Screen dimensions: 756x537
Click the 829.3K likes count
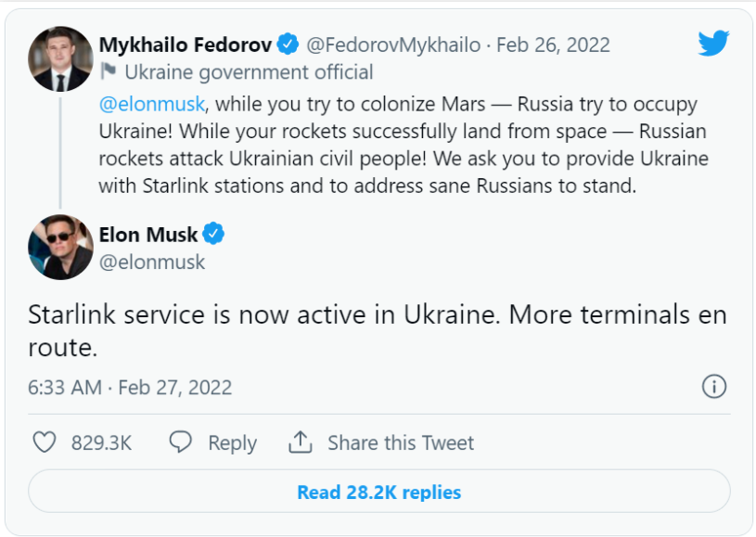pos(101,442)
